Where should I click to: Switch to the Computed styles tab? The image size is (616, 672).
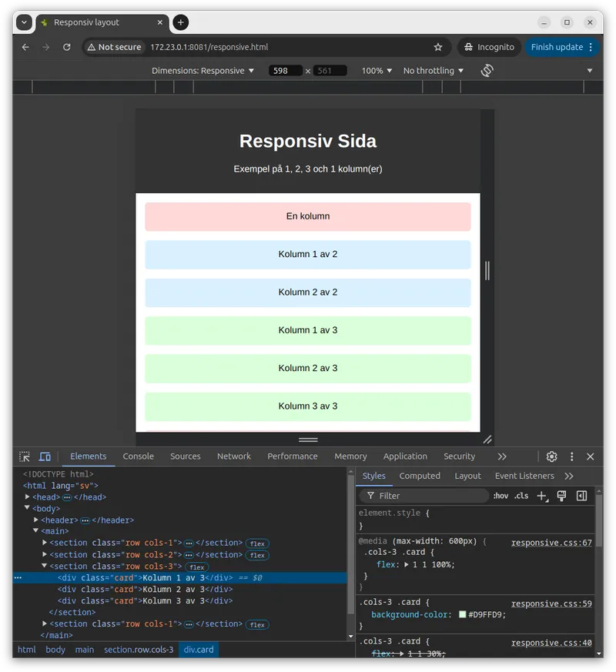click(420, 476)
